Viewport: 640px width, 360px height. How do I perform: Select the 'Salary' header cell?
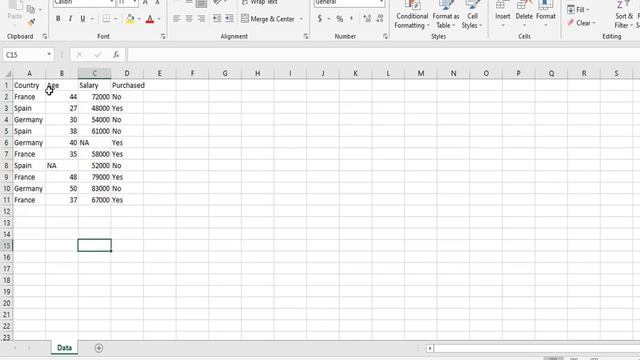point(94,85)
